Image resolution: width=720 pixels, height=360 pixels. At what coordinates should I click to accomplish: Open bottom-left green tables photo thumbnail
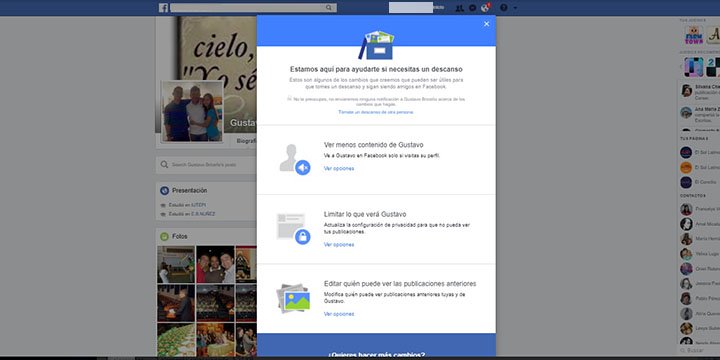point(176,341)
